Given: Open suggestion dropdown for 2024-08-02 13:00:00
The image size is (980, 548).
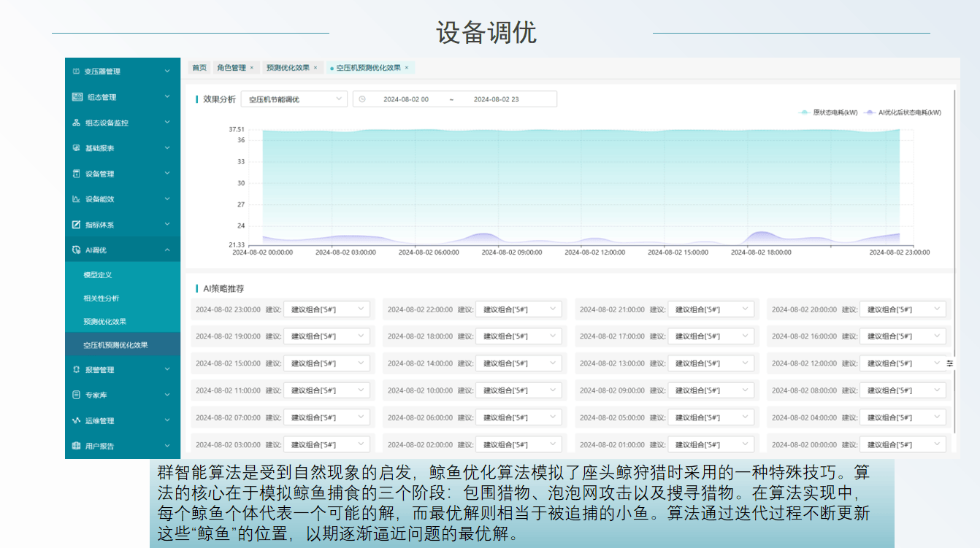Looking at the screenshot, I should point(711,363).
